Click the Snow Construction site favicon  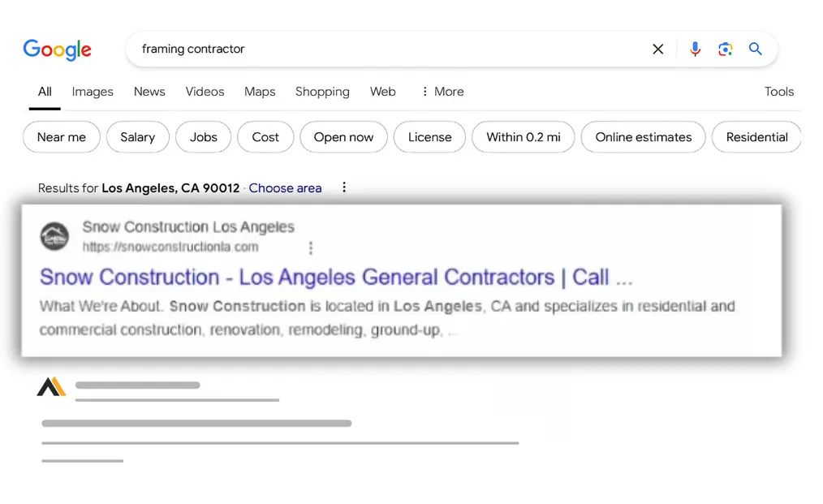(x=54, y=237)
